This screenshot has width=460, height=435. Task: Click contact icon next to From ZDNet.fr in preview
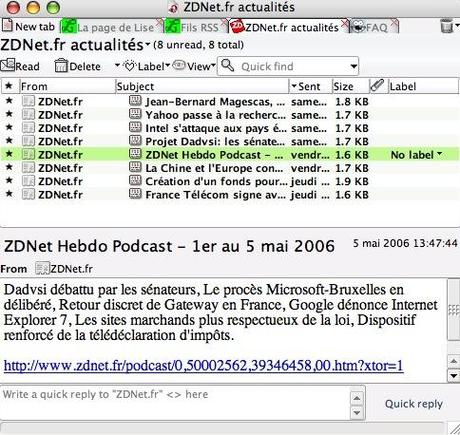pyautogui.click(x=42, y=268)
